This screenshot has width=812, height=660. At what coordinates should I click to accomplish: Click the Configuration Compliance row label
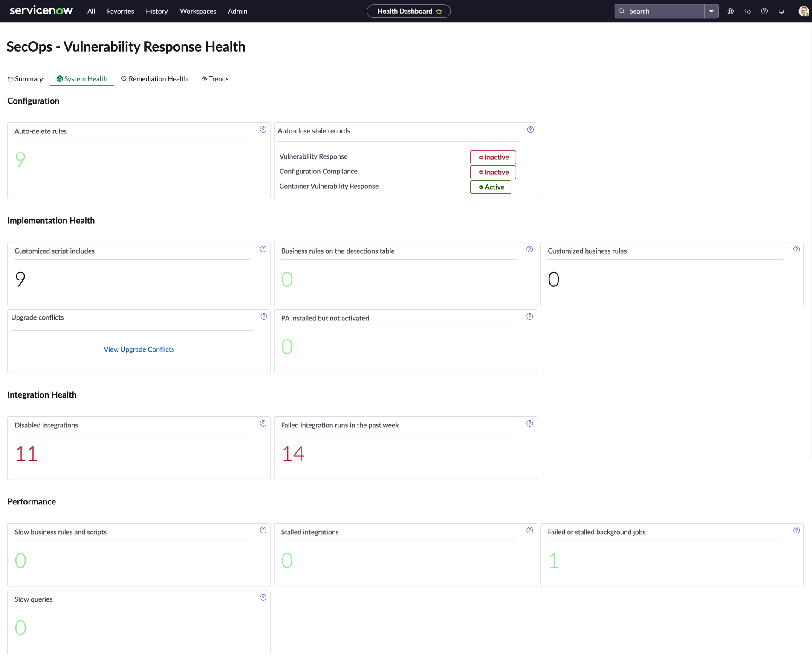pyautogui.click(x=318, y=171)
